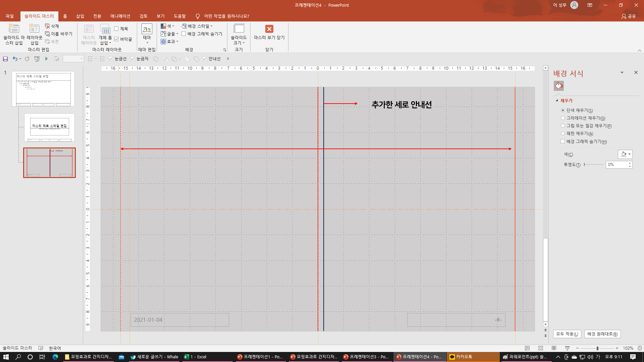Select the title layout thumbnail in panel
This screenshot has height=362, width=644.
point(49,127)
